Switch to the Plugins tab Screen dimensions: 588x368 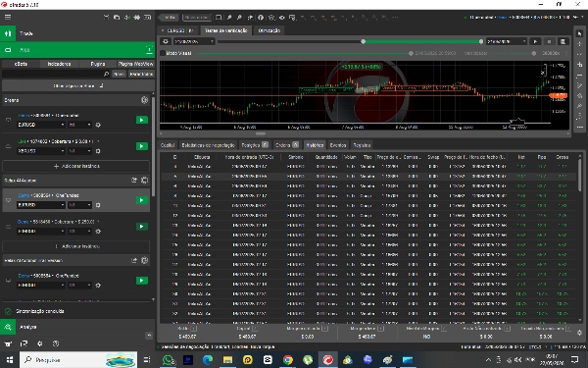(x=97, y=64)
